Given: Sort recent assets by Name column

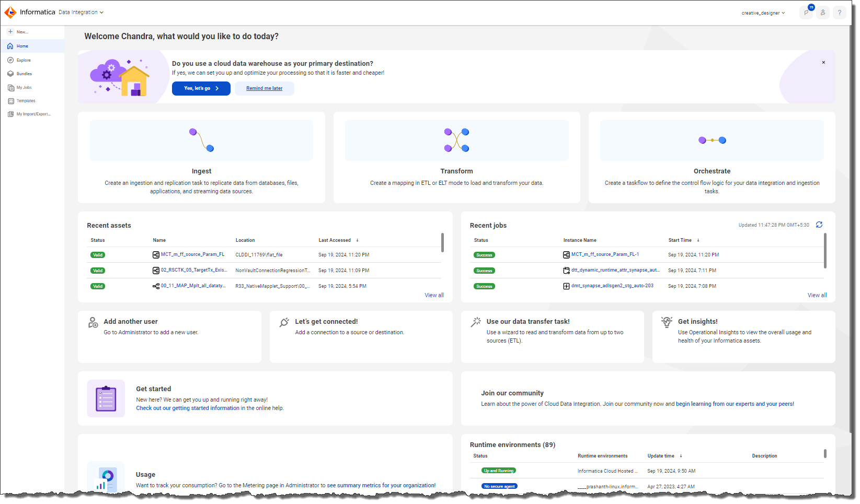Looking at the screenshot, I should pyautogui.click(x=159, y=240).
